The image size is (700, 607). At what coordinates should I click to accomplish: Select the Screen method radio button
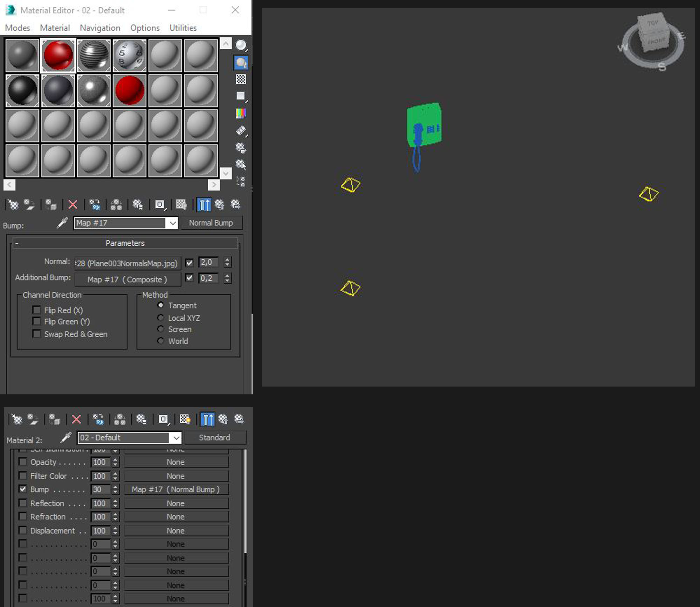coord(160,329)
